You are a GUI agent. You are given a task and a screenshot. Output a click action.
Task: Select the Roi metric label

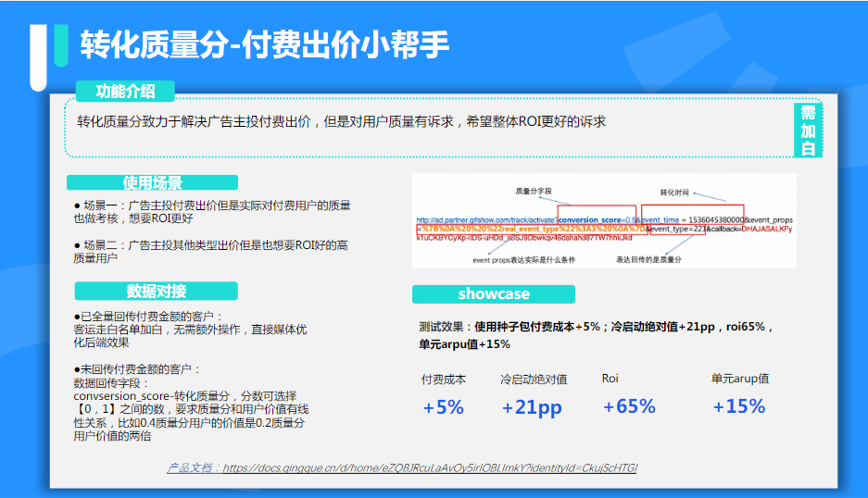[610, 379]
